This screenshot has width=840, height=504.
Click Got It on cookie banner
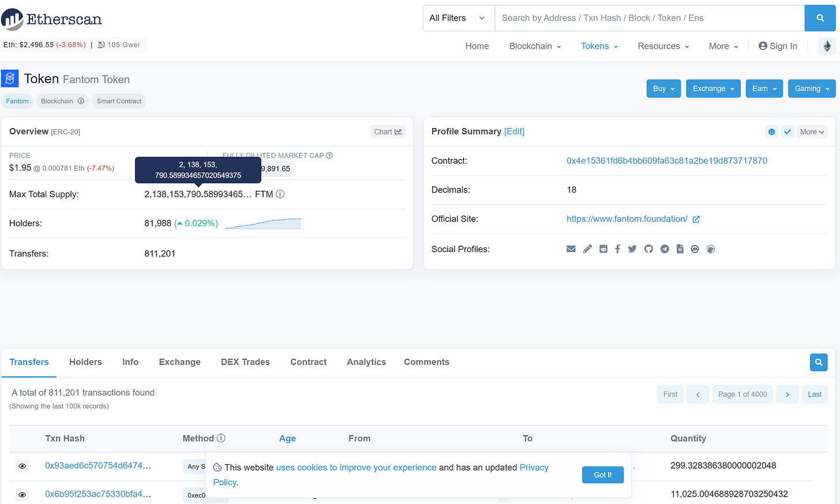(603, 475)
